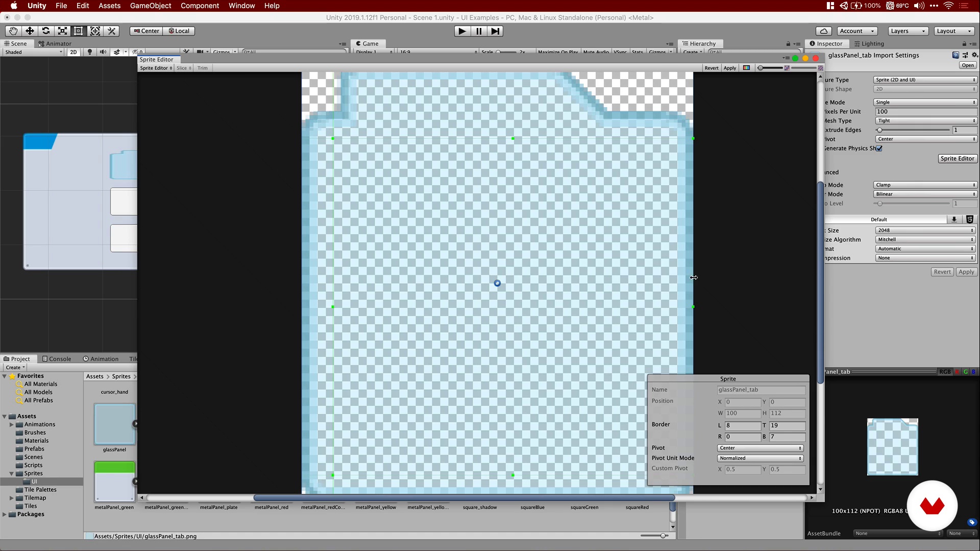The image size is (980, 551).
Task: Toggle the Inspector lock icon
Action: (964, 44)
